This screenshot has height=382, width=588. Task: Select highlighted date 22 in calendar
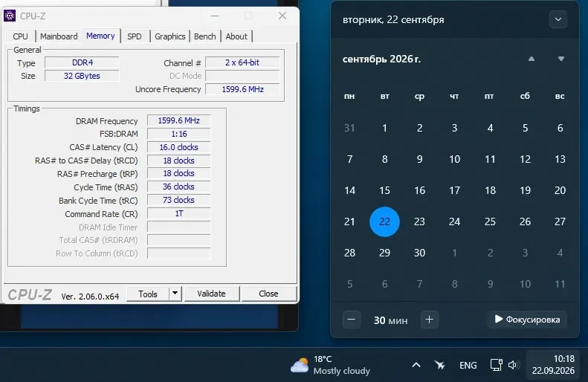(384, 221)
